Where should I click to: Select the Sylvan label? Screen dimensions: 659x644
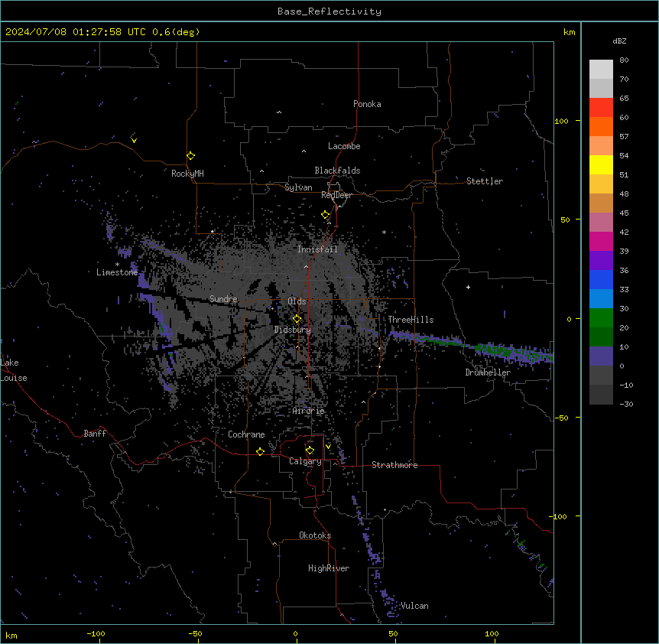click(298, 187)
